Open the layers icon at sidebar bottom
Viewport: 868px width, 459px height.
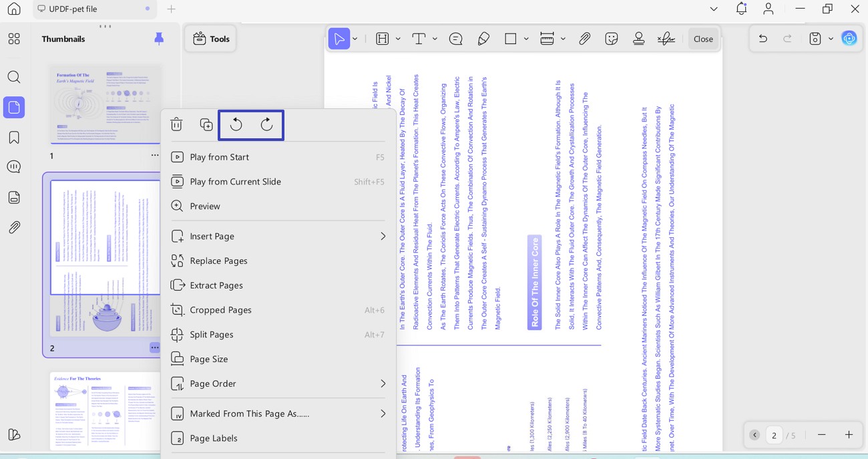[x=14, y=434]
